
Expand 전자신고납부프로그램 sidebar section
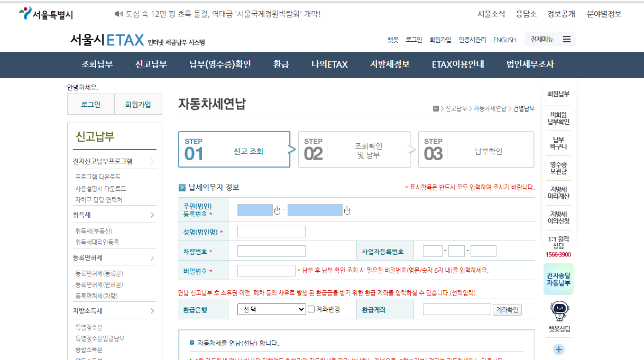pyautogui.click(x=114, y=161)
